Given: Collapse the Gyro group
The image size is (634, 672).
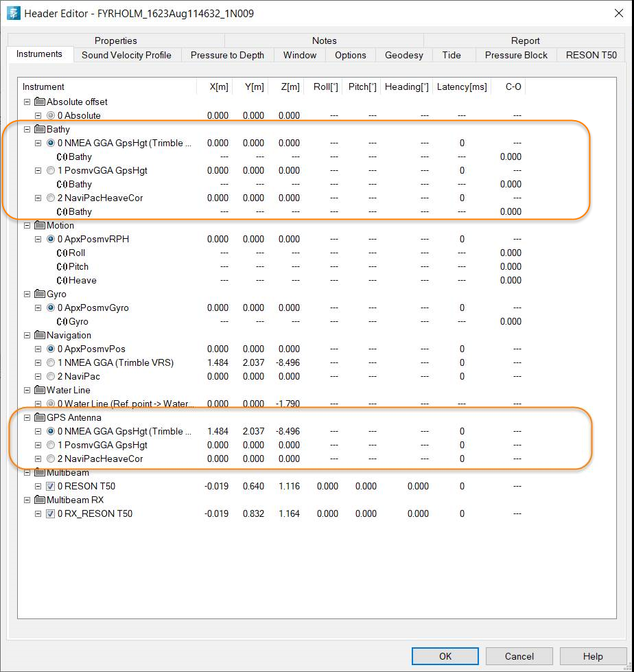Looking at the screenshot, I should click(27, 294).
